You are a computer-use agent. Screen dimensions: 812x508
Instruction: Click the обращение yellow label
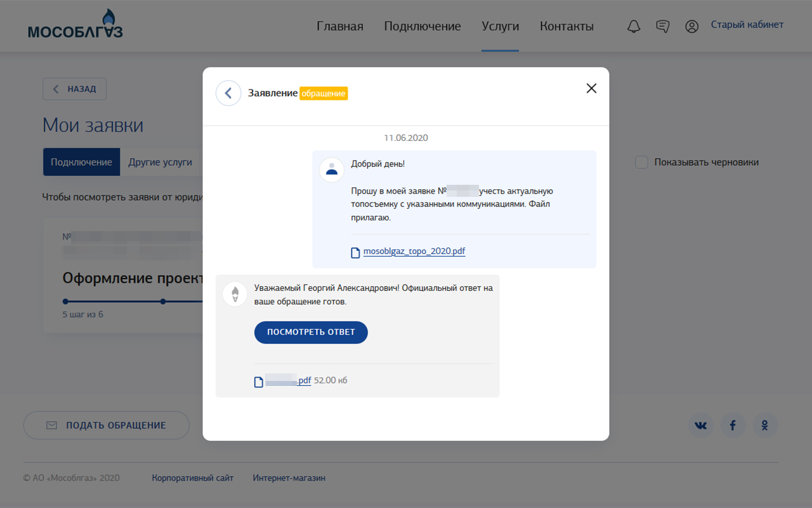coord(324,93)
